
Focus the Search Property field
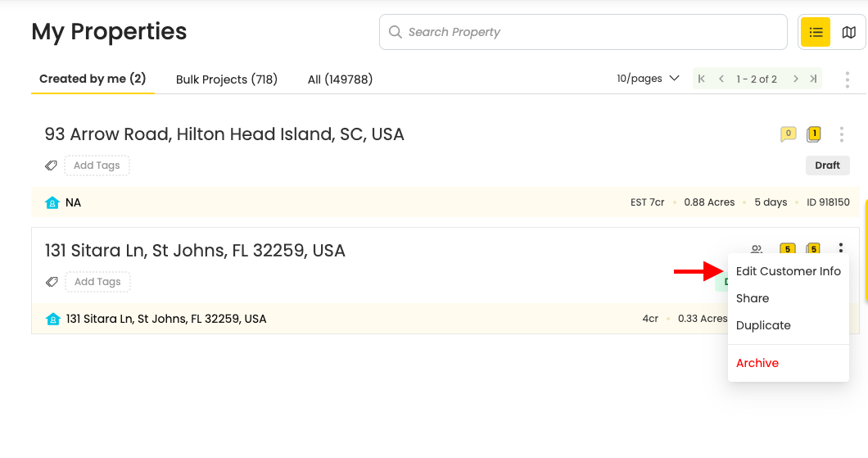pyautogui.click(x=583, y=32)
